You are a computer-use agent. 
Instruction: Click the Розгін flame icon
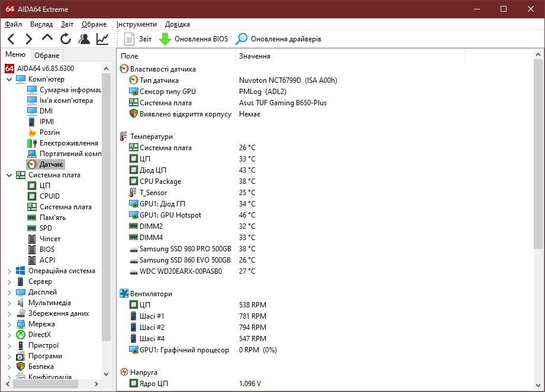click(32, 132)
